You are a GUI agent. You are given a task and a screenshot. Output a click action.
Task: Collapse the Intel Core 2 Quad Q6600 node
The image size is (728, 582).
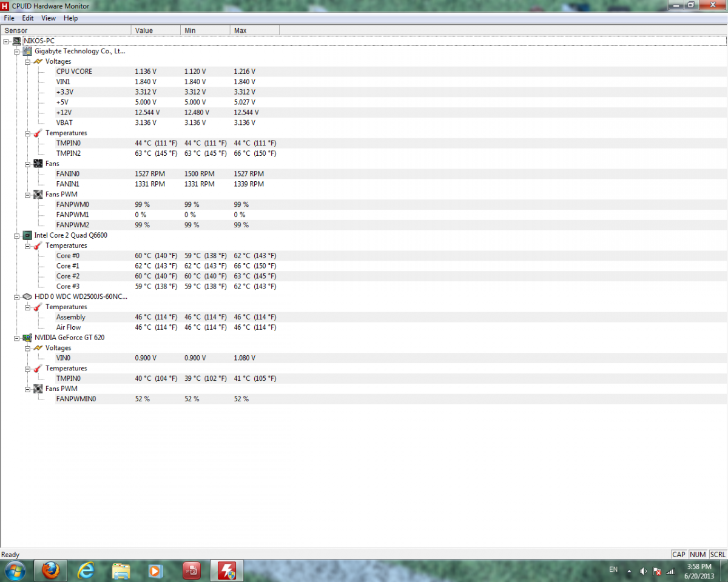point(17,235)
